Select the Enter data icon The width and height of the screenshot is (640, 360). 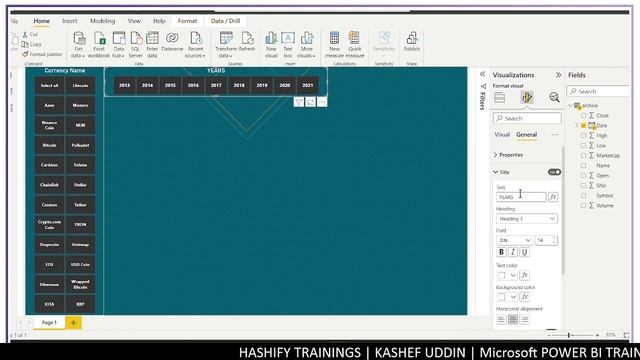[x=152, y=38]
